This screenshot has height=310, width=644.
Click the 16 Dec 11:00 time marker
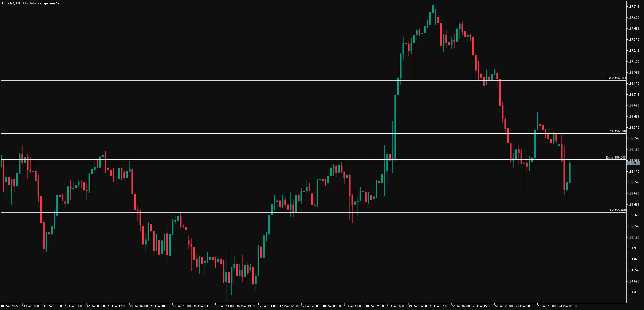pyautogui.click(x=224, y=306)
